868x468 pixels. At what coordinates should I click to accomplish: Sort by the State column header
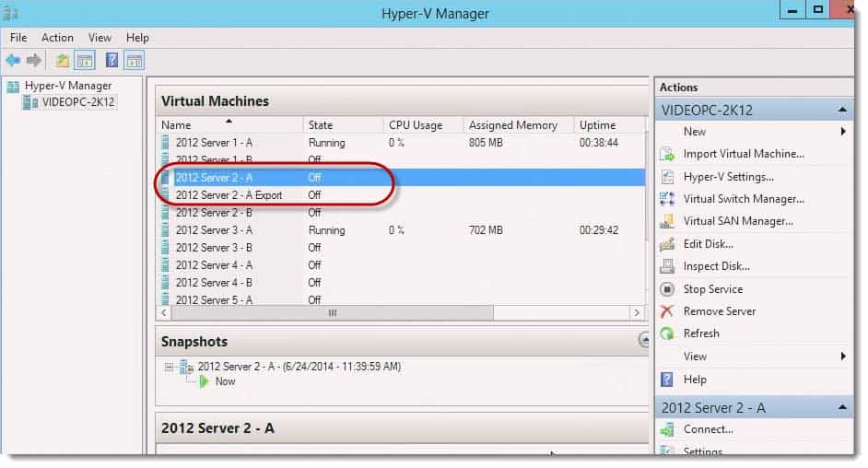(x=343, y=125)
